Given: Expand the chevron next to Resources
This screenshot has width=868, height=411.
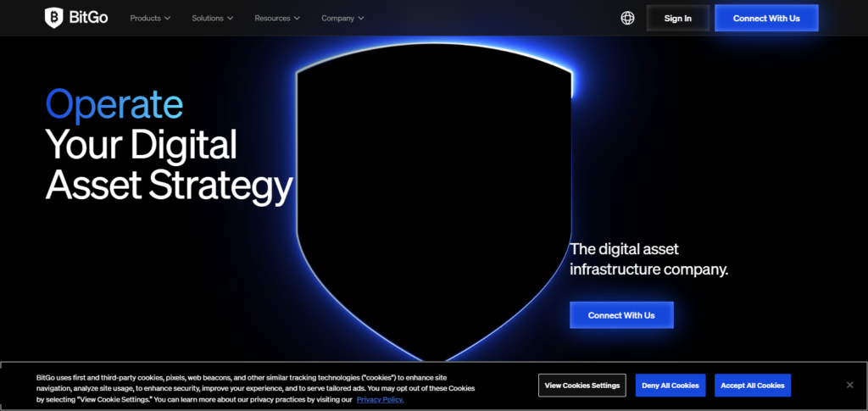Looking at the screenshot, I should tap(297, 18).
